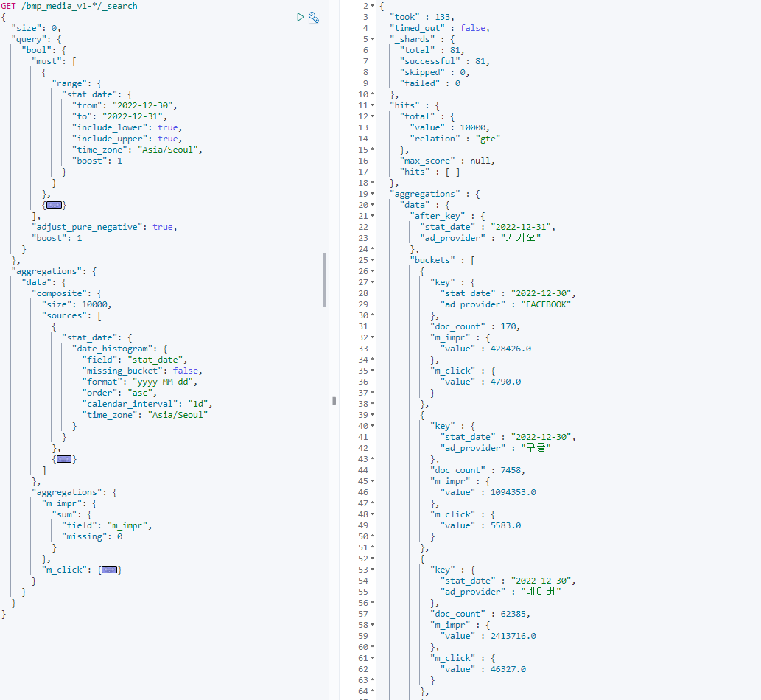Click the adjust_pure_negative true value
The width and height of the screenshot is (761, 700).
coord(163,227)
